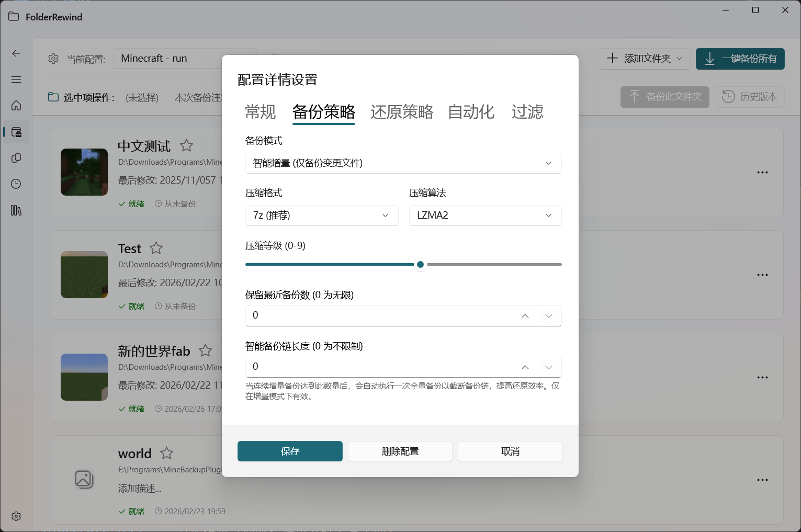Image resolution: width=801 pixels, height=532 pixels.
Task: Open the 备份模式 backup mode dropdown
Action: (403, 163)
